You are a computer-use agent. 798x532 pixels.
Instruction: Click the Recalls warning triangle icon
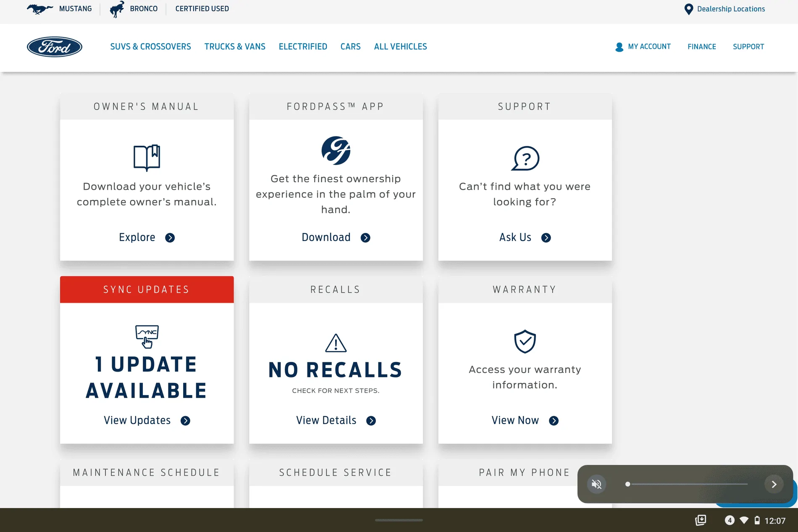[x=336, y=343]
